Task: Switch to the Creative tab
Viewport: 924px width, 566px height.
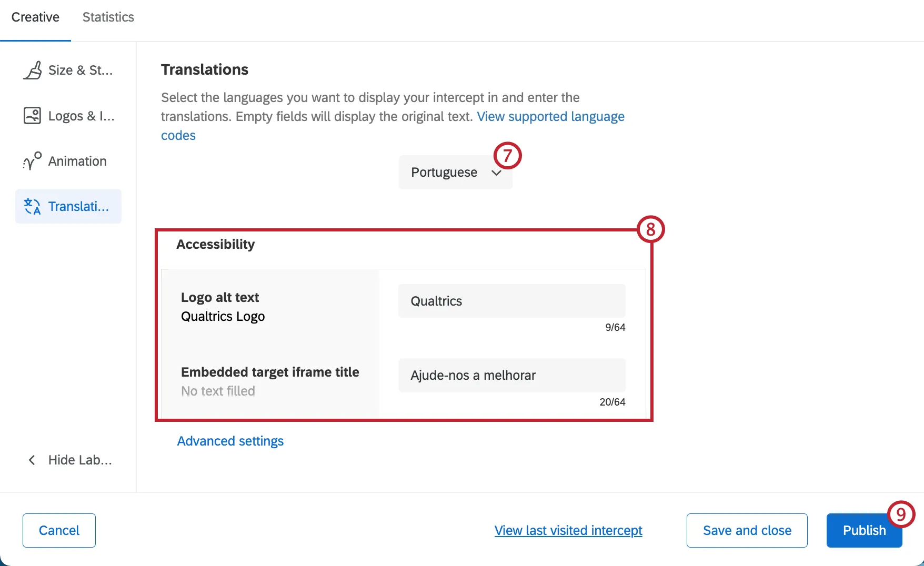Action: [x=35, y=17]
